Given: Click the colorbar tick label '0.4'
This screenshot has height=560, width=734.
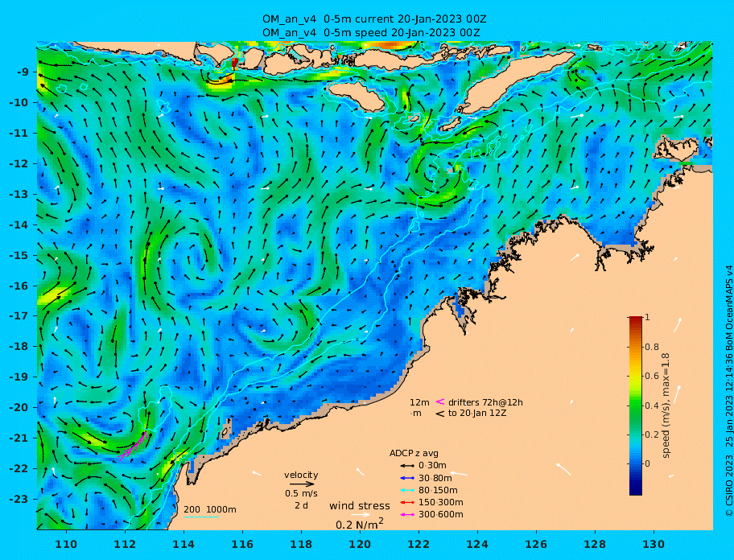Looking at the screenshot, I should coord(652,406).
